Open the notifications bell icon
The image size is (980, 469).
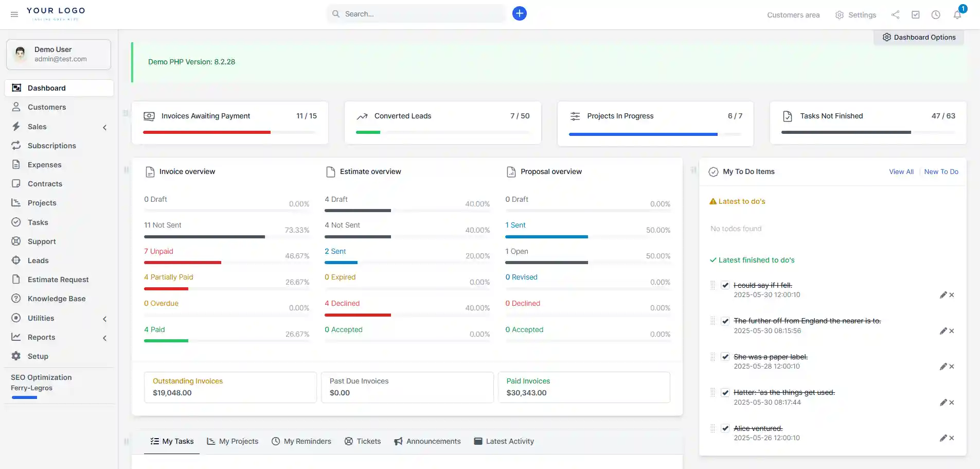pyautogui.click(x=957, y=15)
